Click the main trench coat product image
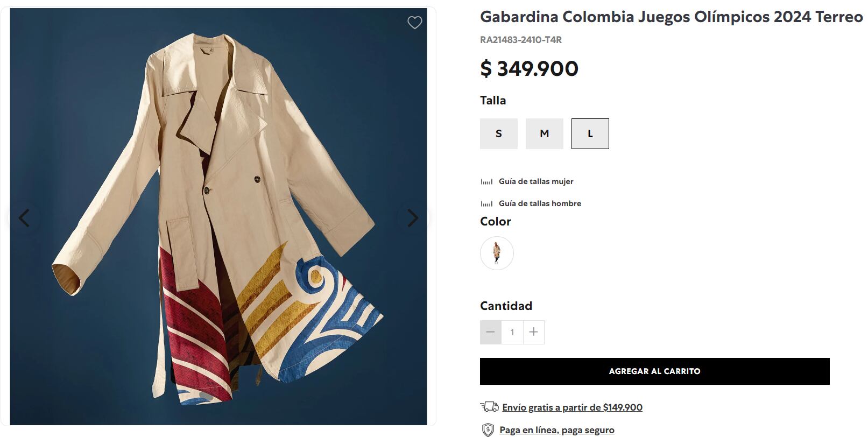The image size is (868, 437). tap(218, 215)
